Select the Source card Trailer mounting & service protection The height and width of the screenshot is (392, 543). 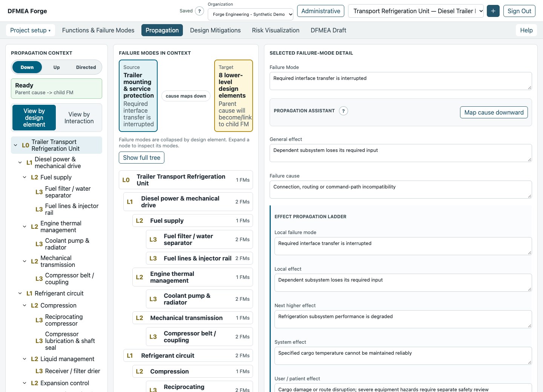point(138,96)
